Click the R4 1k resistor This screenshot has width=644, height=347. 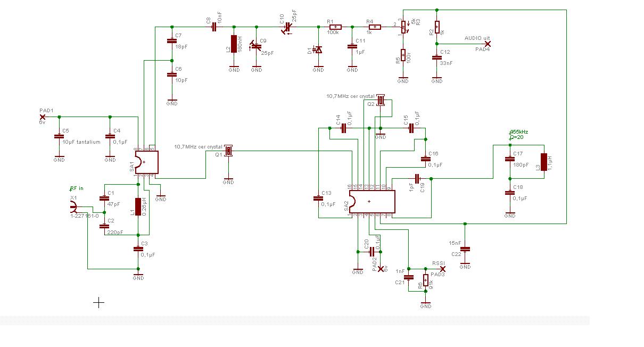[x=375, y=27]
